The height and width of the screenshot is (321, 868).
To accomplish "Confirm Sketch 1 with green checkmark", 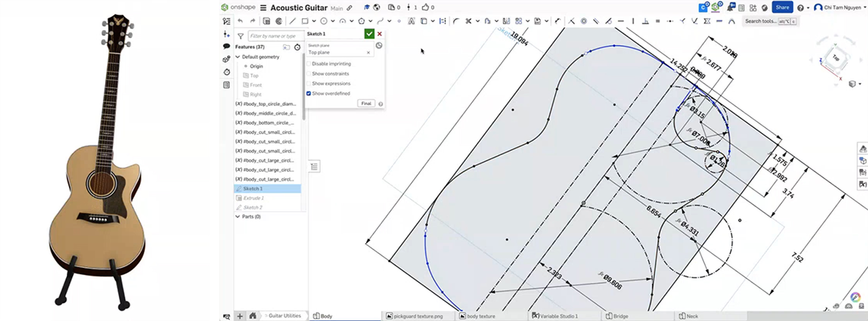I will pos(369,34).
